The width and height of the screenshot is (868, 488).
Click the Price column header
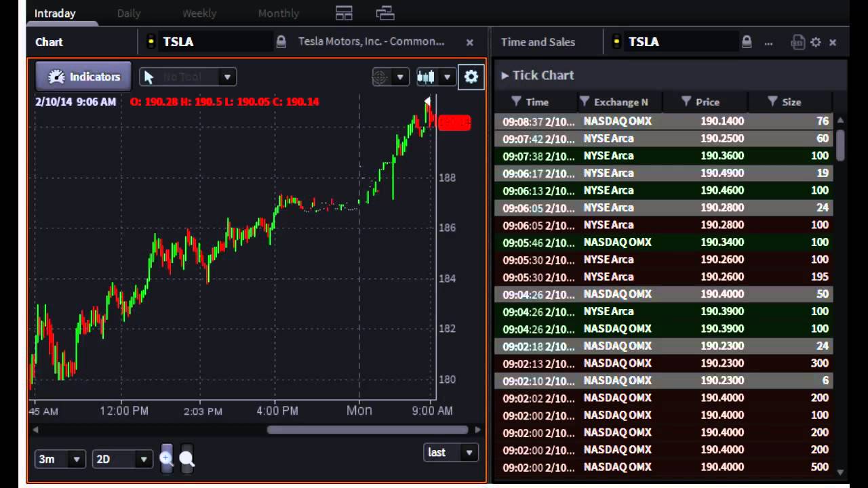(706, 102)
